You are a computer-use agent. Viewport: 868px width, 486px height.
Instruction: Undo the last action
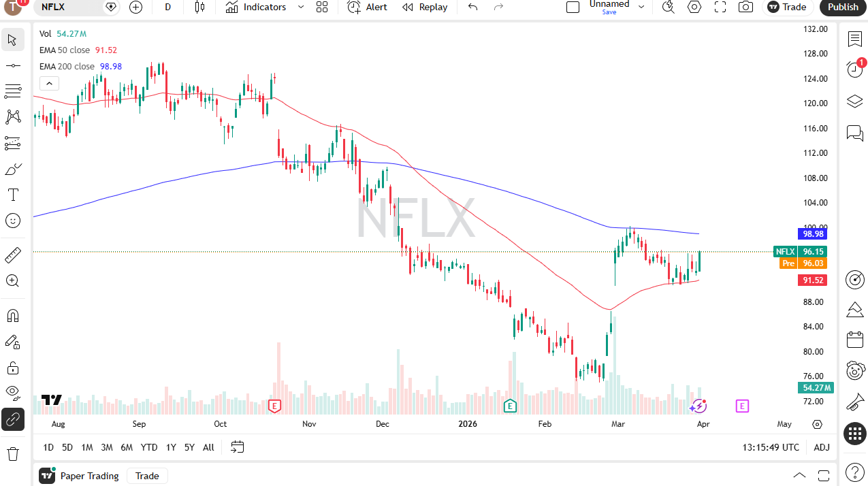[x=473, y=7]
